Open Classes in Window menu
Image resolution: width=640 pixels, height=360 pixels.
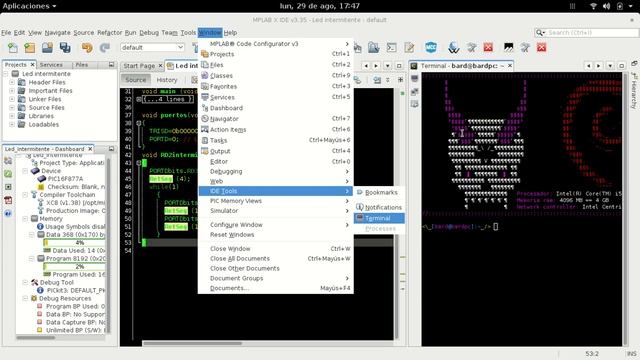point(276,76)
